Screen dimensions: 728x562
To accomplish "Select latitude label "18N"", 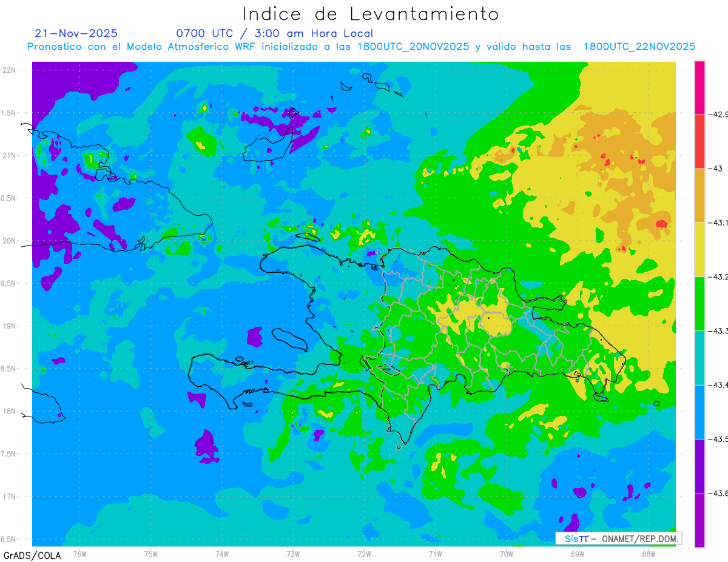I will (x=9, y=411).
